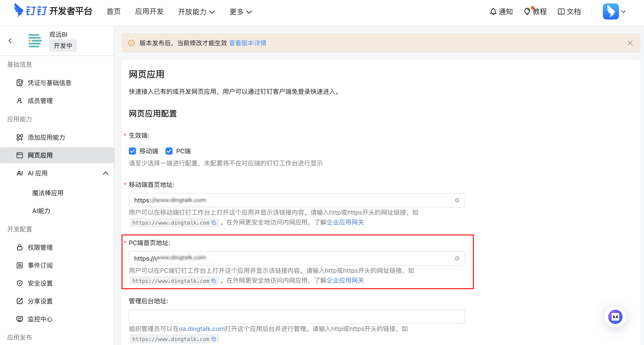Expand the 开放能力 dropdown menu

coord(196,12)
